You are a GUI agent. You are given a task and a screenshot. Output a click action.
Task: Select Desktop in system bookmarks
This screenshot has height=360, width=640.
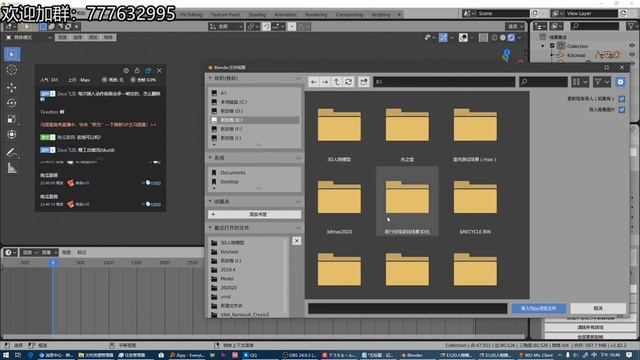click(229, 182)
